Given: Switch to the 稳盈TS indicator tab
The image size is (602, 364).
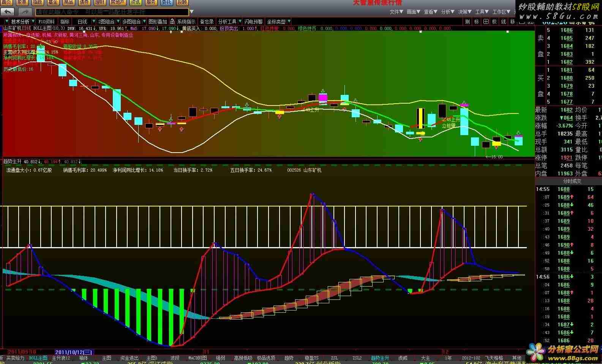Looking at the screenshot, I should pos(311,358).
